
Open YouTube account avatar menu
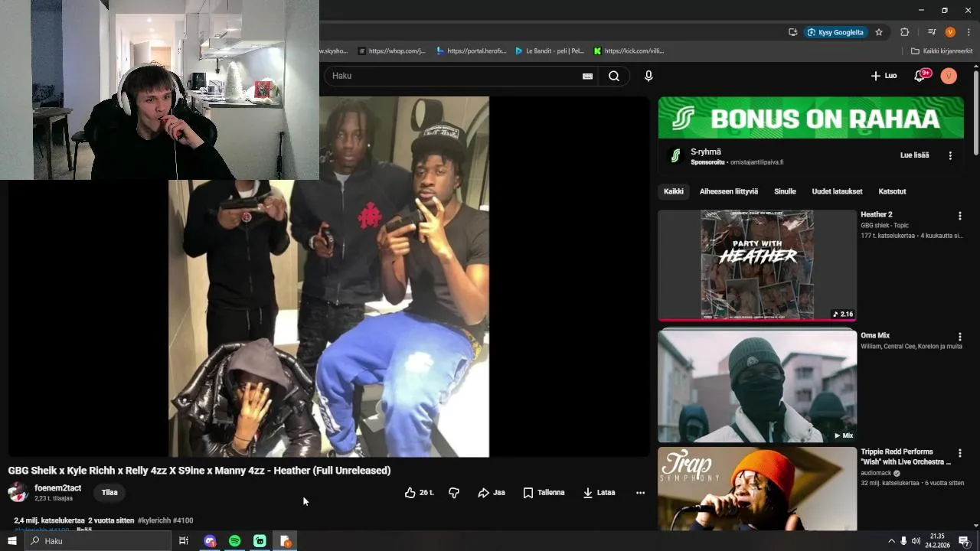pos(949,76)
